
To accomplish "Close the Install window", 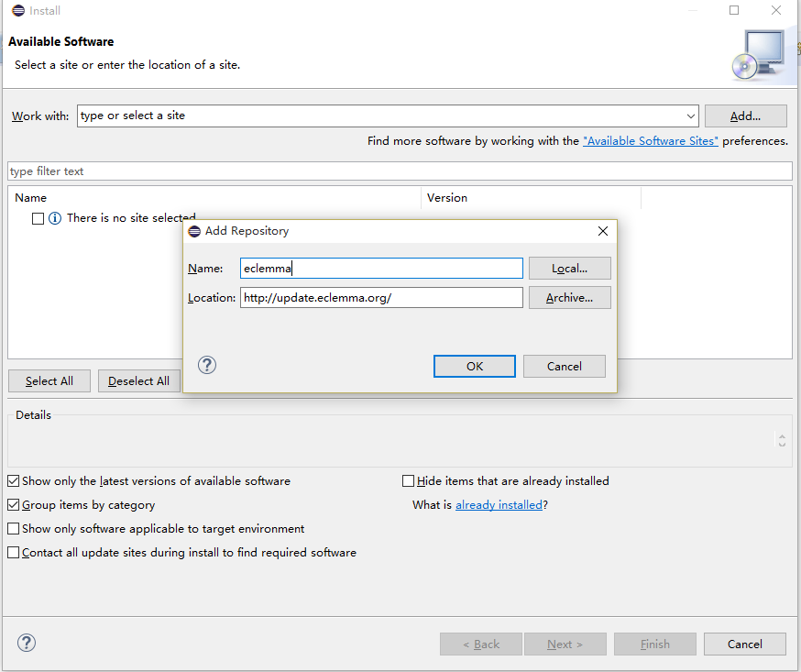I will 776,10.
